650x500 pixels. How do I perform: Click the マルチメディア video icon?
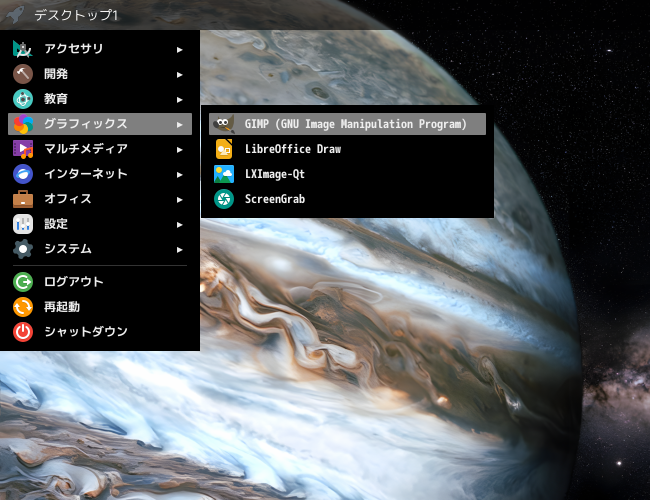(x=23, y=149)
